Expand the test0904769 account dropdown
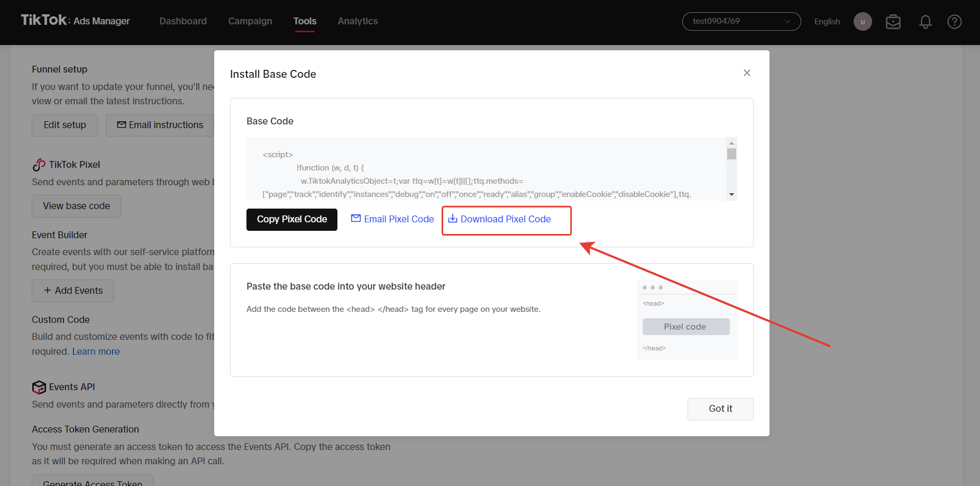Viewport: 980px width, 486px height. [x=741, y=21]
